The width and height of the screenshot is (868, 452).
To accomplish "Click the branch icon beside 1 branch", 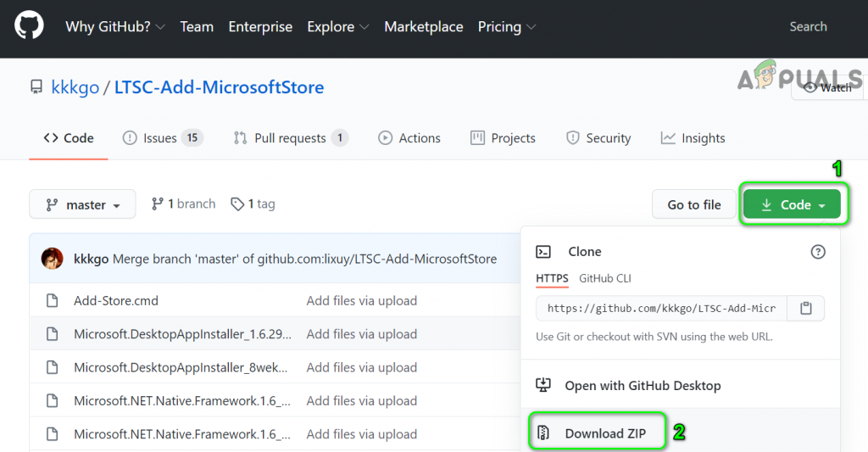I will [x=157, y=204].
